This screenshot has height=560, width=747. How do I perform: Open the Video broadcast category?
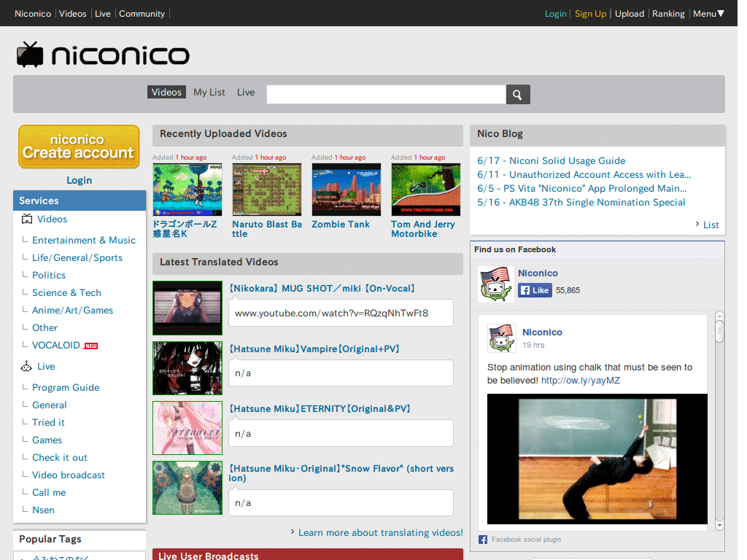[x=68, y=475]
